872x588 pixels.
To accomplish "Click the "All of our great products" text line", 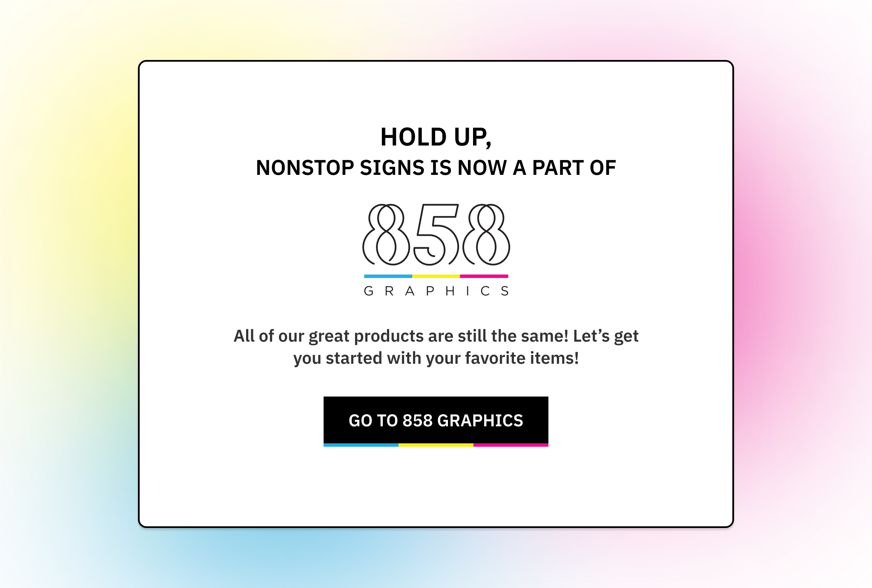I will pos(436,336).
